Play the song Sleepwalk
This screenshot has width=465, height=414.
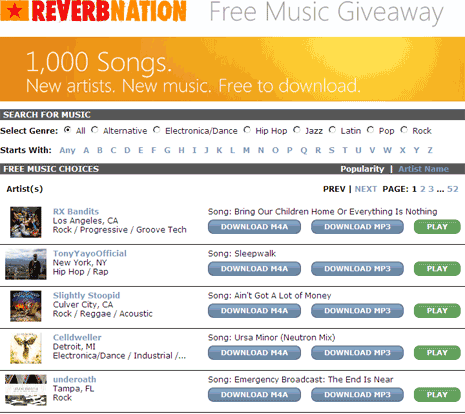click(437, 269)
